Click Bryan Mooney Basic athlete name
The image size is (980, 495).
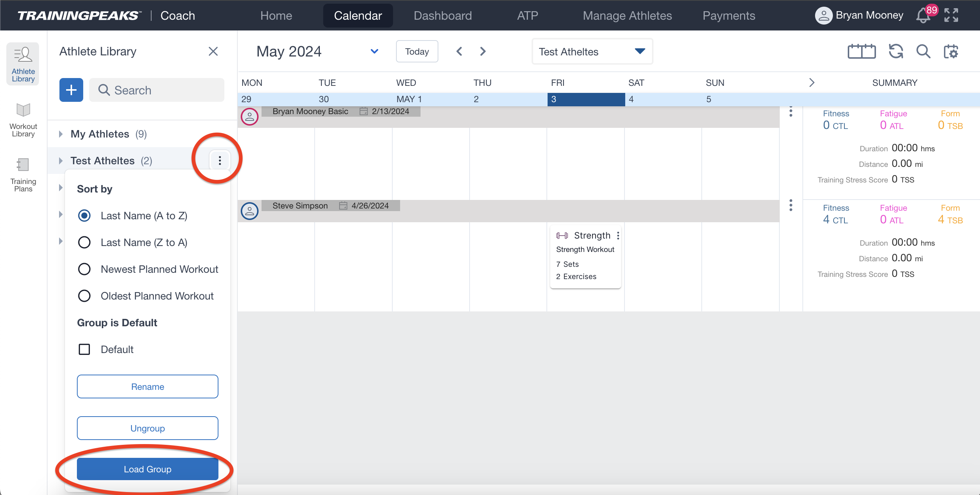(310, 111)
